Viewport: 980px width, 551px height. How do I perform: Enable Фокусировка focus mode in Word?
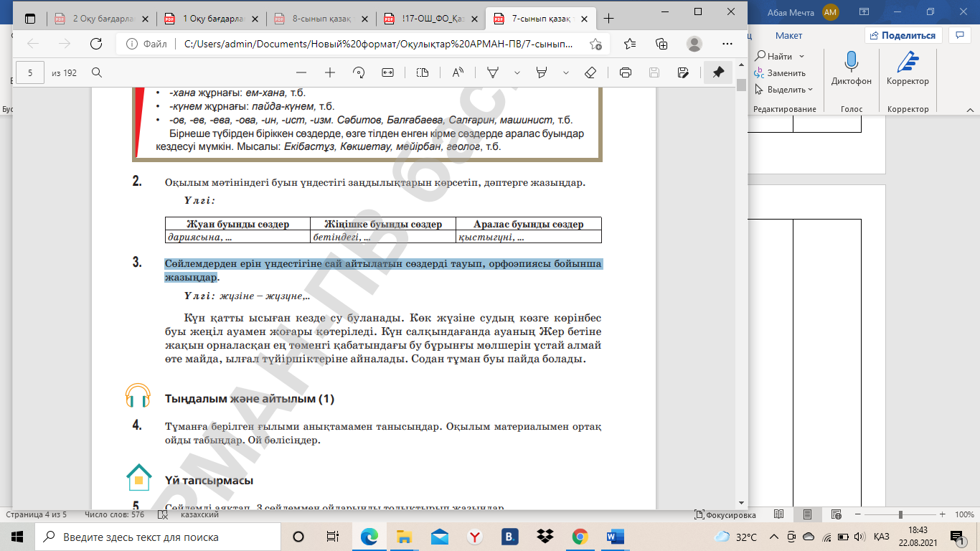(x=726, y=514)
